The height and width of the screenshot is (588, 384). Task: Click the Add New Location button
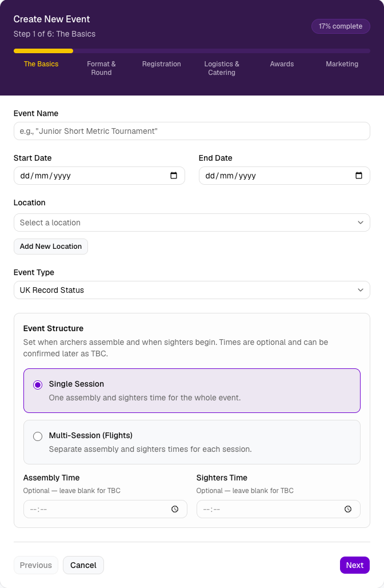[51, 247]
